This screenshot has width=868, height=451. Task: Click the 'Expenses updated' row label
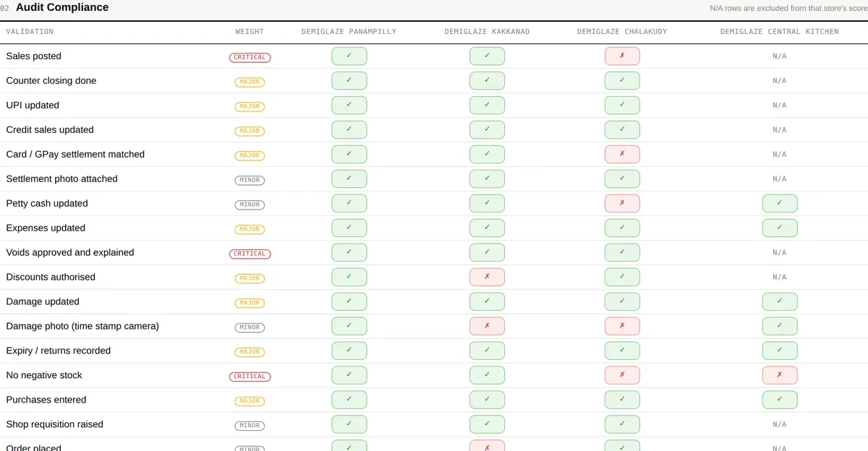point(46,228)
